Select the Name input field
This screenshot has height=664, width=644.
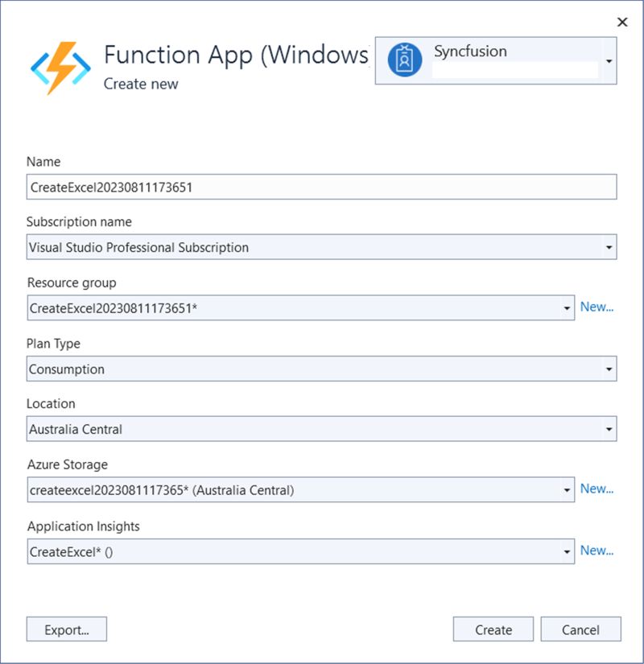242,186
